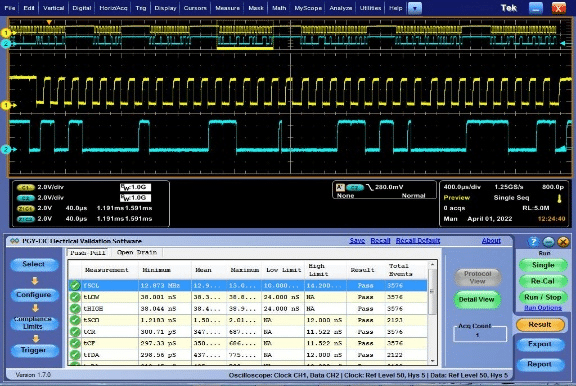This screenshot has width=576, height=386.
Task: Click the Re-Cal button
Action: [x=543, y=281]
